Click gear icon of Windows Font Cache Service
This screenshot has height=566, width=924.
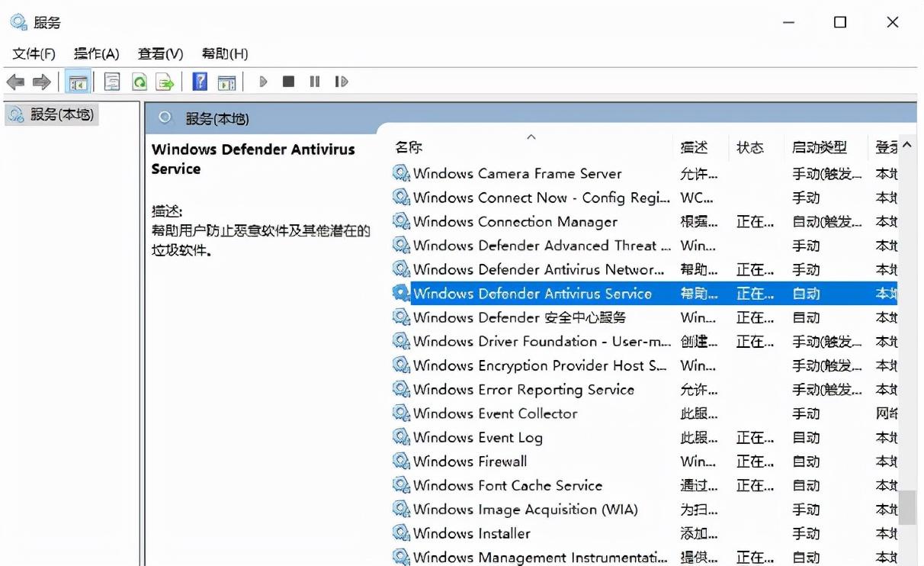tap(401, 485)
